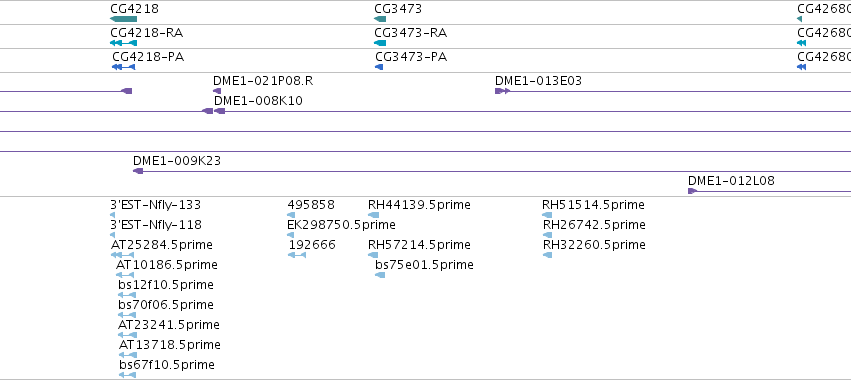Image resolution: width=851 pixels, height=380 pixels.
Task: Select the CG3473-PA protein feature arrow
Action: coord(379,67)
